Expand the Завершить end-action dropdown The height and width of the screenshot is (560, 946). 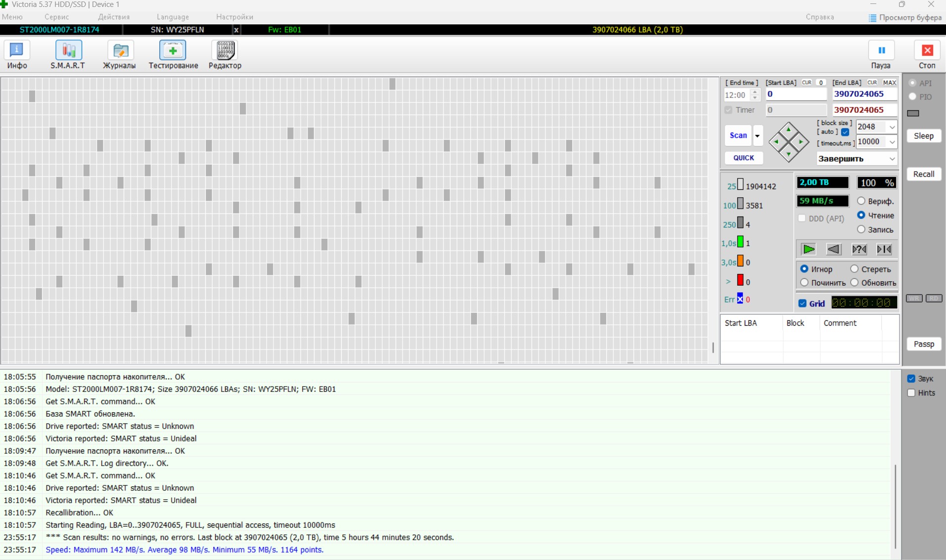click(x=892, y=159)
